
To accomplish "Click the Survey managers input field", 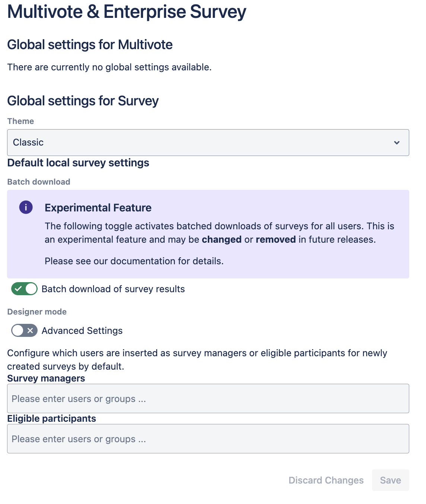I will pyautogui.click(x=208, y=399).
